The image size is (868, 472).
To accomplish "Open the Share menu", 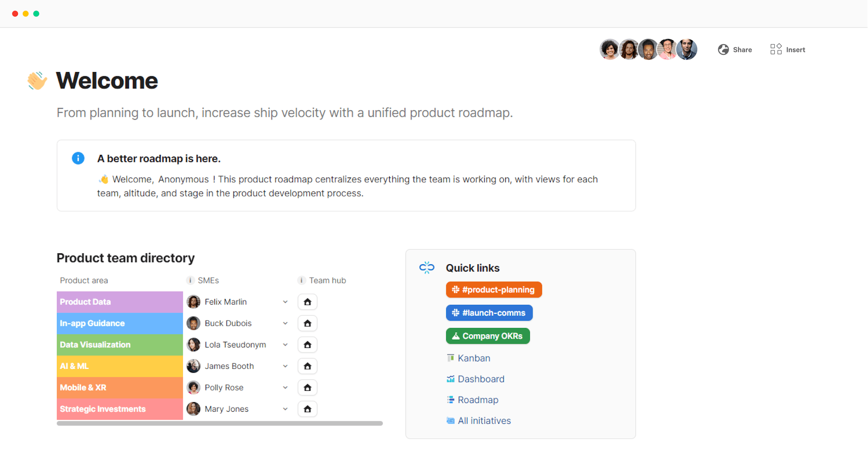I will pos(735,49).
